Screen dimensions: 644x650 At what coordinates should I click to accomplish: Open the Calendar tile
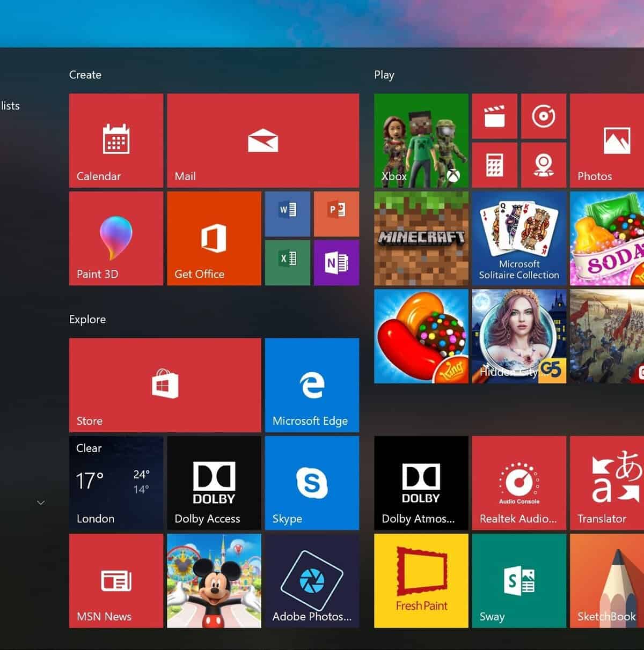coord(116,141)
